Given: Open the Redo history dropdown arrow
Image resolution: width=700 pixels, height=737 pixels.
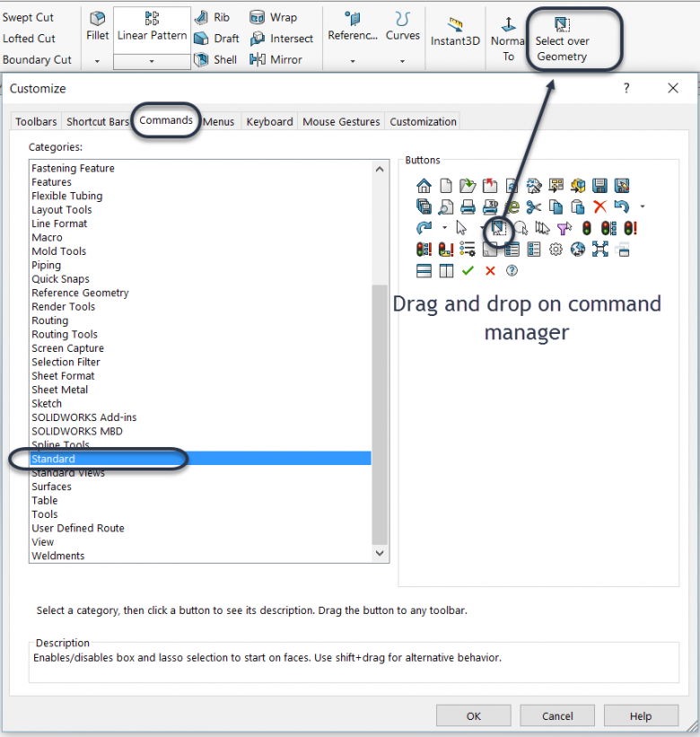Looking at the screenshot, I should (444, 228).
